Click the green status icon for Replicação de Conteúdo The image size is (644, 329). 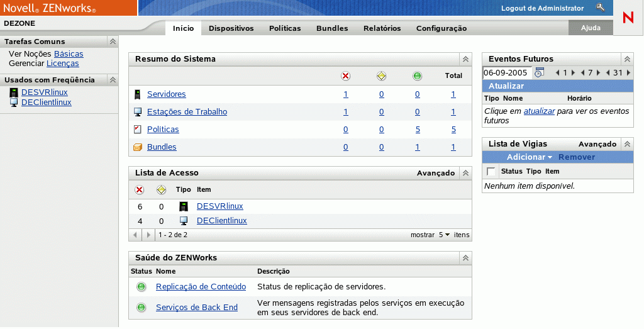click(x=142, y=287)
